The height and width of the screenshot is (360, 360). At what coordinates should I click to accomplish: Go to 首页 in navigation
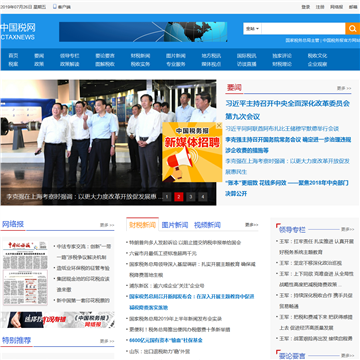coord(13,56)
